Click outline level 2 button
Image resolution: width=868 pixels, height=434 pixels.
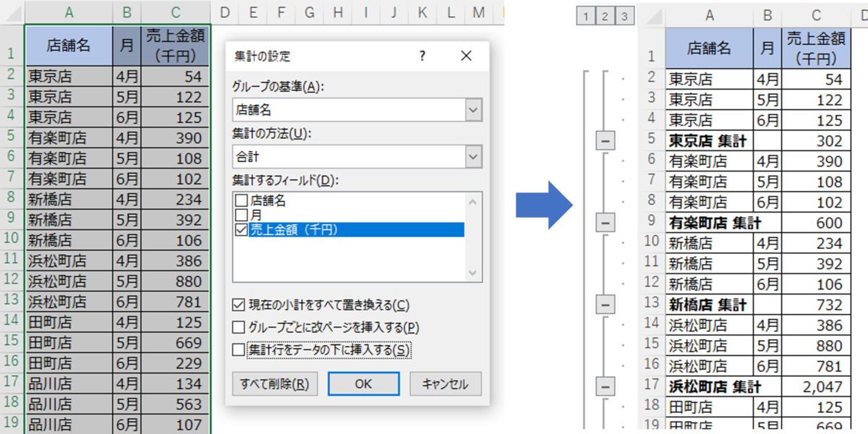click(x=605, y=15)
